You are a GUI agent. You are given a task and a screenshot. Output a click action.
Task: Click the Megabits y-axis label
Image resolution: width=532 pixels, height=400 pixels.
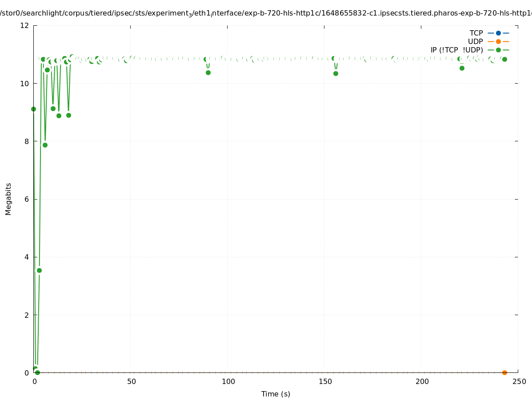pyautogui.click(x=8, y=199)
